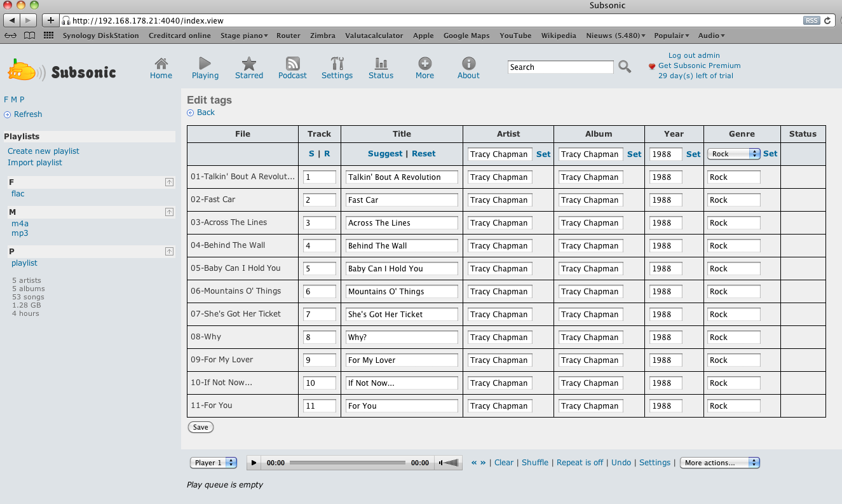Image resolution: width=842 pixels, height=504 pixels.
Task: Open Synology DiskStation bookmark
Action: 100,36
